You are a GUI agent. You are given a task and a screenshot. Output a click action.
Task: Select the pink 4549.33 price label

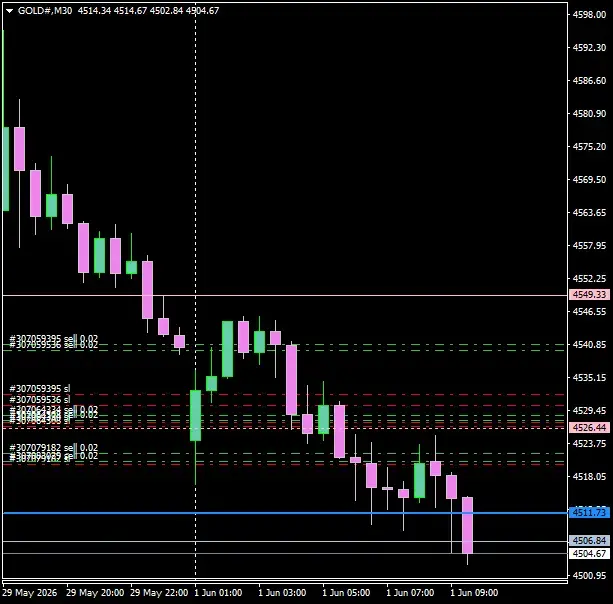589,294
